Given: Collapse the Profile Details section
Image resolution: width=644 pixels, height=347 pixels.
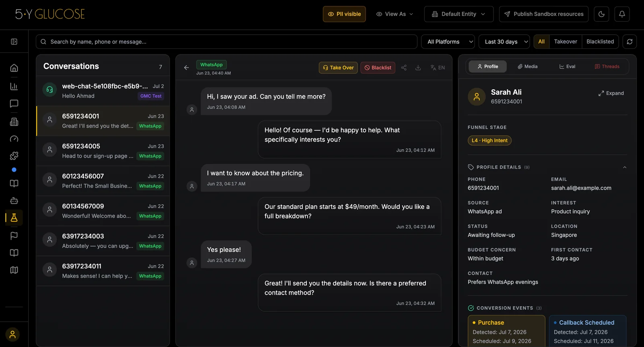Looking at the screenshot, I should tap(625, 167).
